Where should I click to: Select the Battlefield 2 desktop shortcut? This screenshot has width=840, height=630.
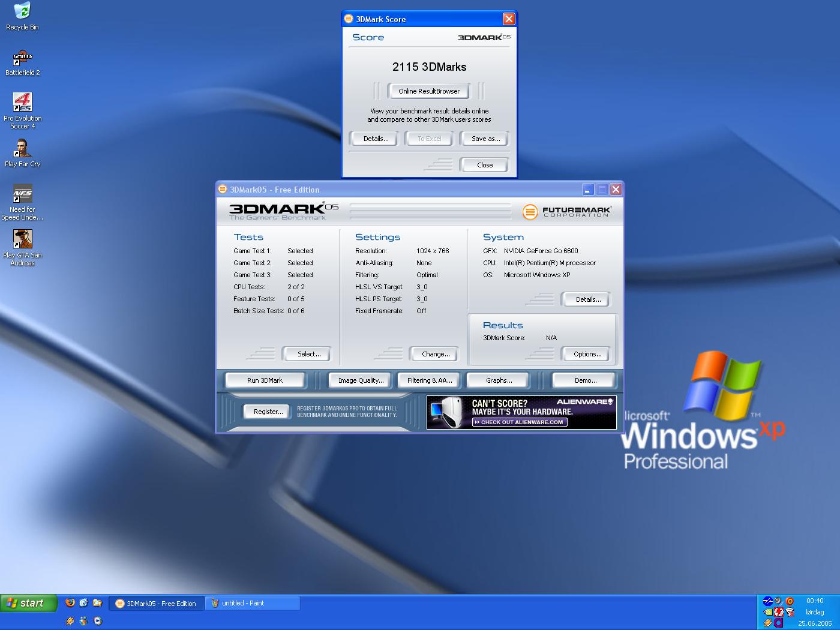[x=22, y=63]
